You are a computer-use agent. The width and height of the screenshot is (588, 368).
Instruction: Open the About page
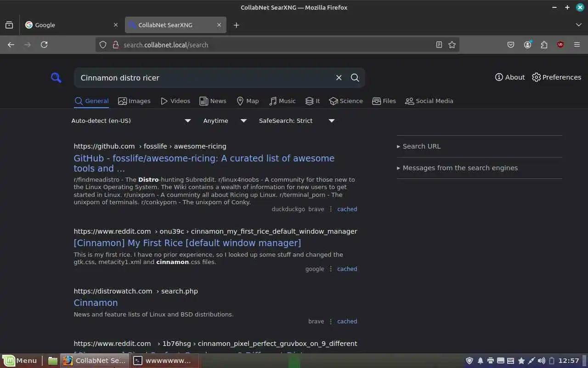pos(510,77)
